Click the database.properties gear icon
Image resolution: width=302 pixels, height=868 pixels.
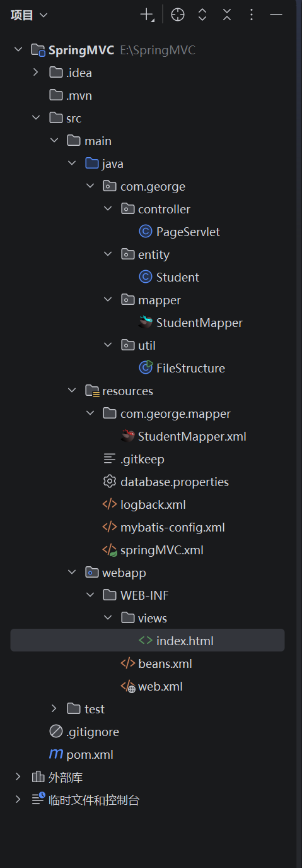pos(110,482)
